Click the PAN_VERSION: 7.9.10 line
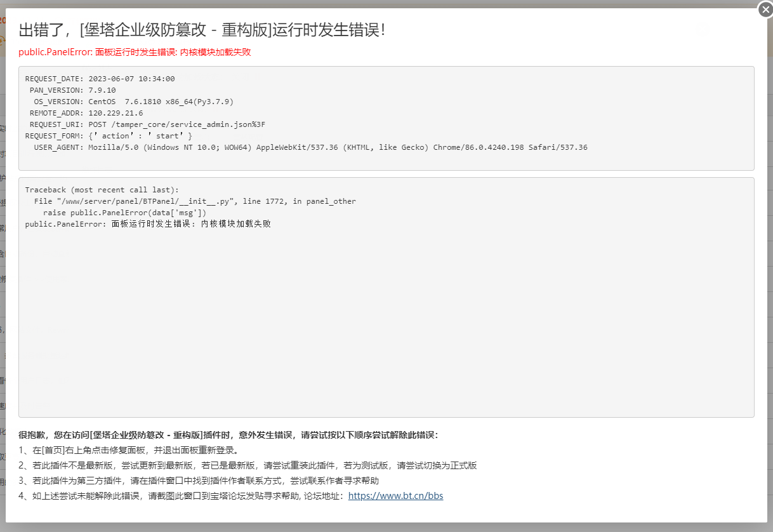773x532 pixels. pos(73,90)
